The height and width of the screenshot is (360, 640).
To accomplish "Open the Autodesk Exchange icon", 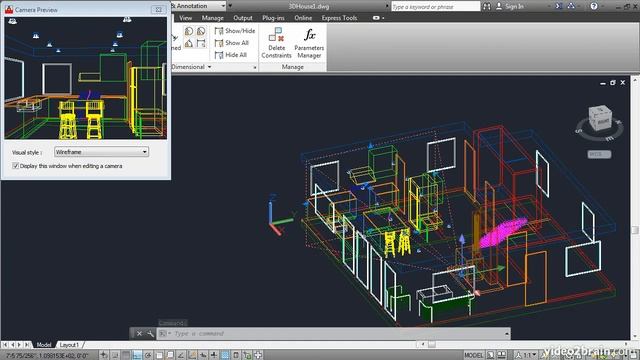I will pyautogui.click(x=559, y=6).
